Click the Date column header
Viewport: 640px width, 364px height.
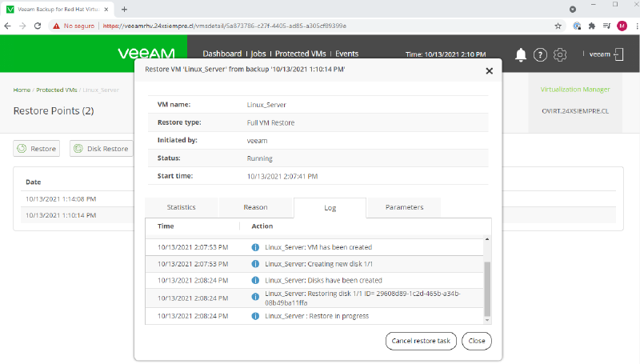[x=33, y=182]
